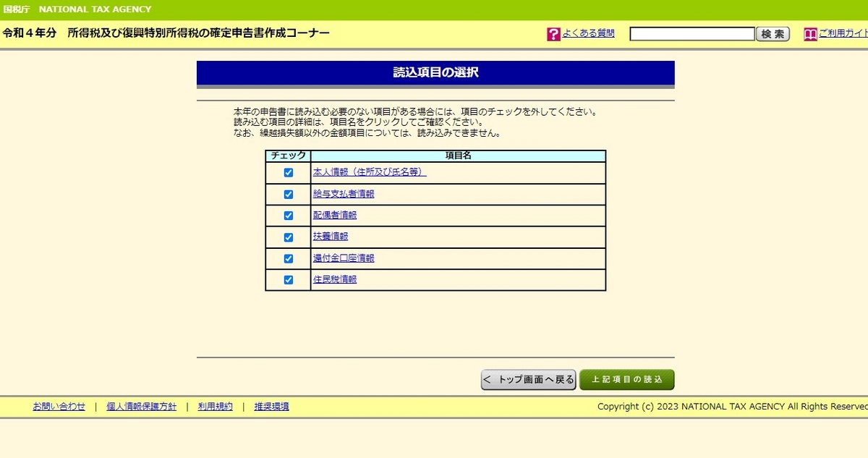
Task: Toggle the 住民税情報 checkbox
Action: point(289,280)
